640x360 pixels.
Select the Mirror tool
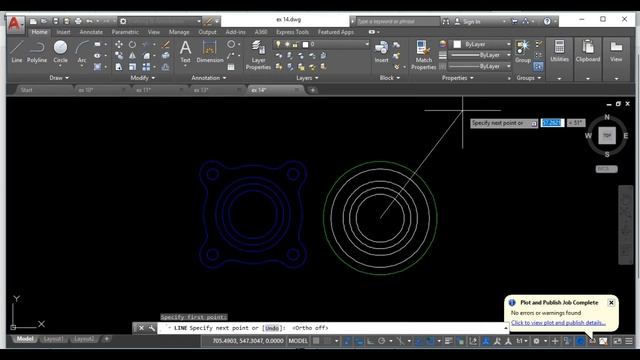(x=132, y=56)
